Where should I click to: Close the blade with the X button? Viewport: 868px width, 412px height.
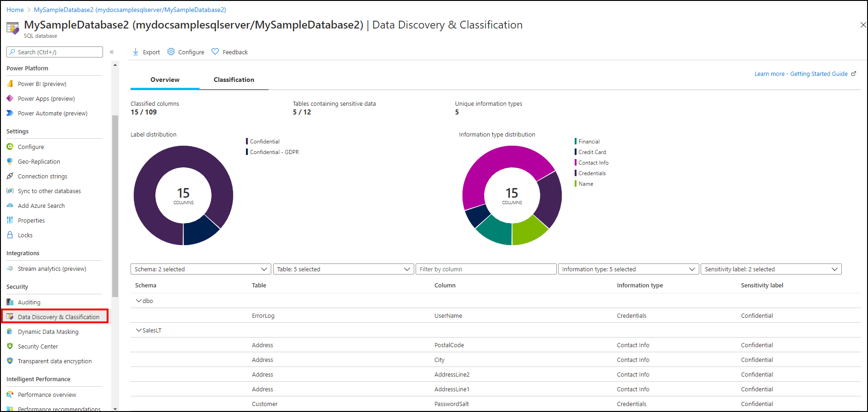coord(863,25)
